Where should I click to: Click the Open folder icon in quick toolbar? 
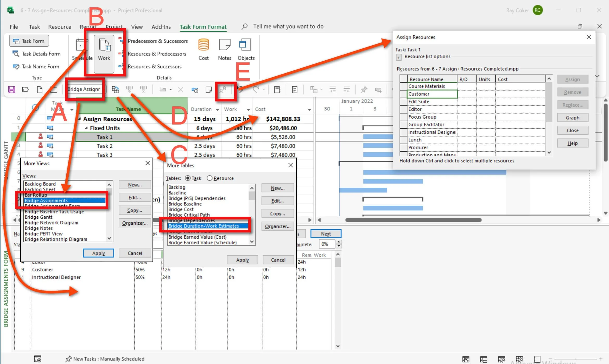[x=26, y=90]
